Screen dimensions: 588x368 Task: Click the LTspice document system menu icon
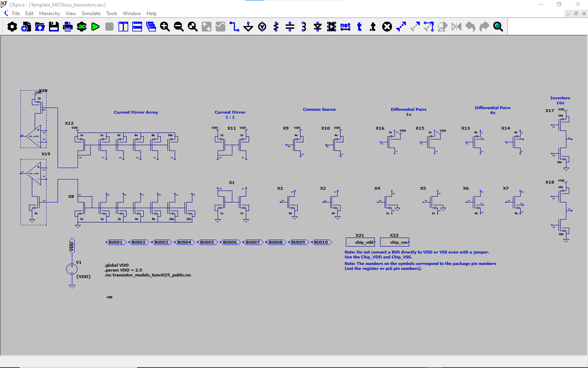point(6,13)
